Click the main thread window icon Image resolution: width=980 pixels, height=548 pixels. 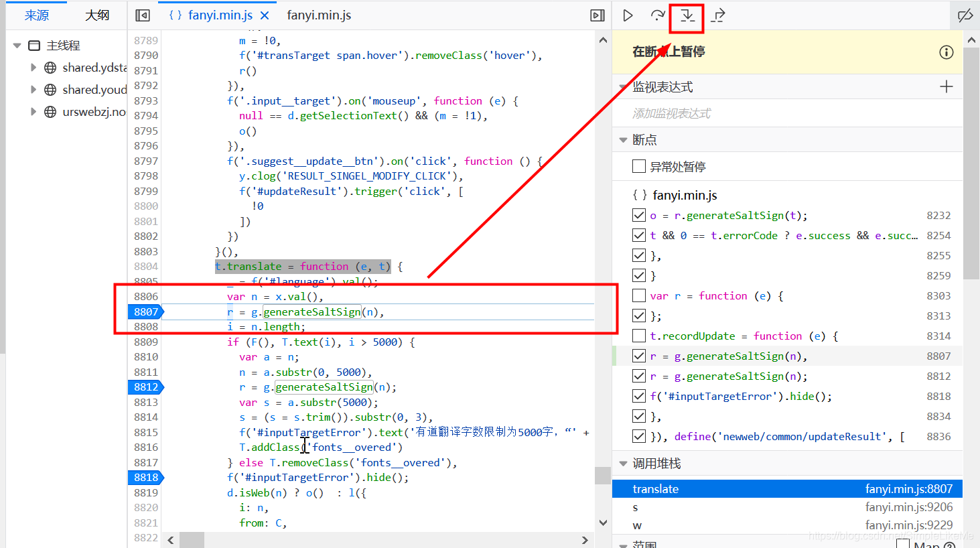34,46
